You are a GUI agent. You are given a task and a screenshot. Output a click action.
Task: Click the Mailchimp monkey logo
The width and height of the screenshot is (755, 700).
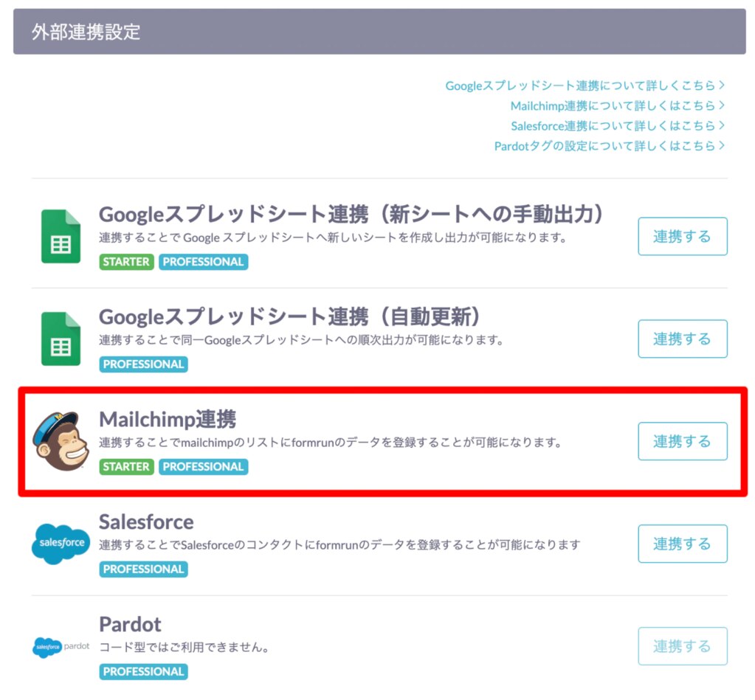61,440
